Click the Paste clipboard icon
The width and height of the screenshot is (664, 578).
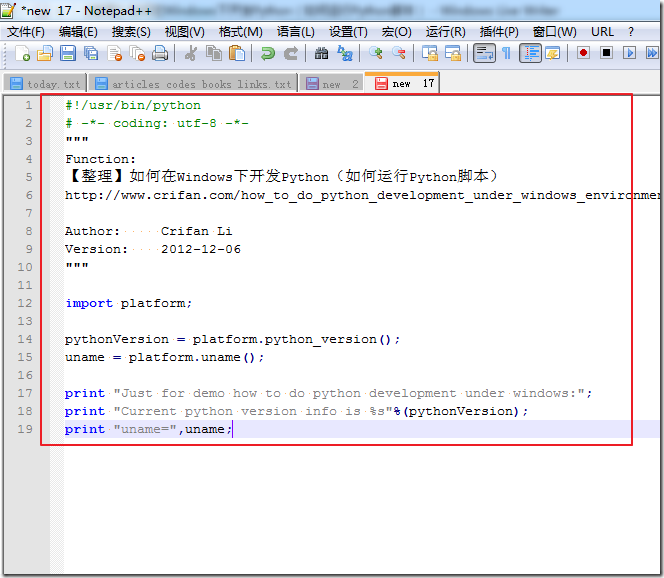[237, 54]
